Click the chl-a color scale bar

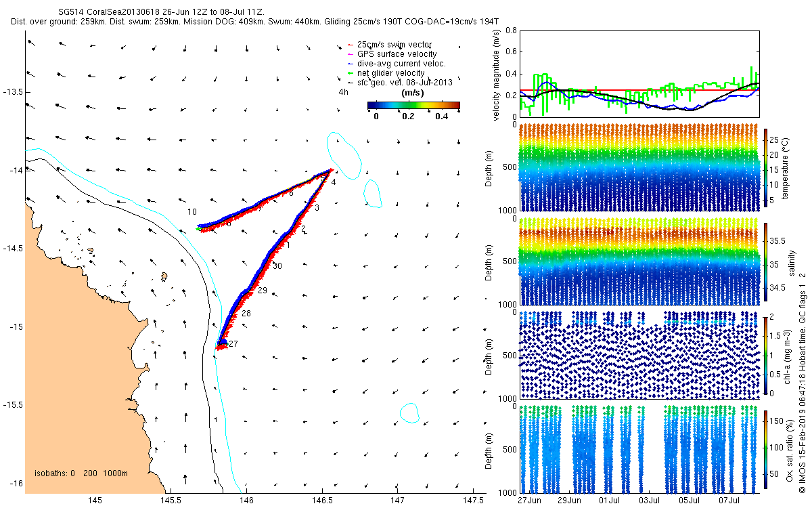[765, 354]
